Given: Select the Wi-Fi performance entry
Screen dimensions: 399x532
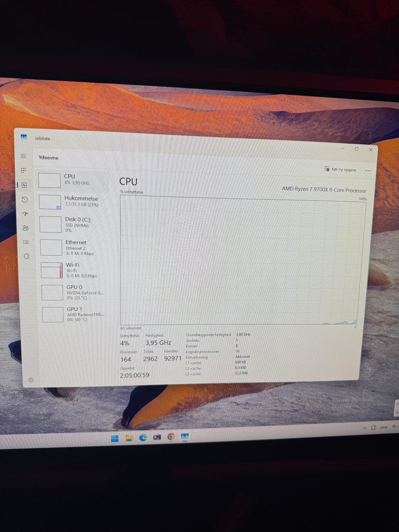Looking at the screenshot, I should (x=75, y=270).
